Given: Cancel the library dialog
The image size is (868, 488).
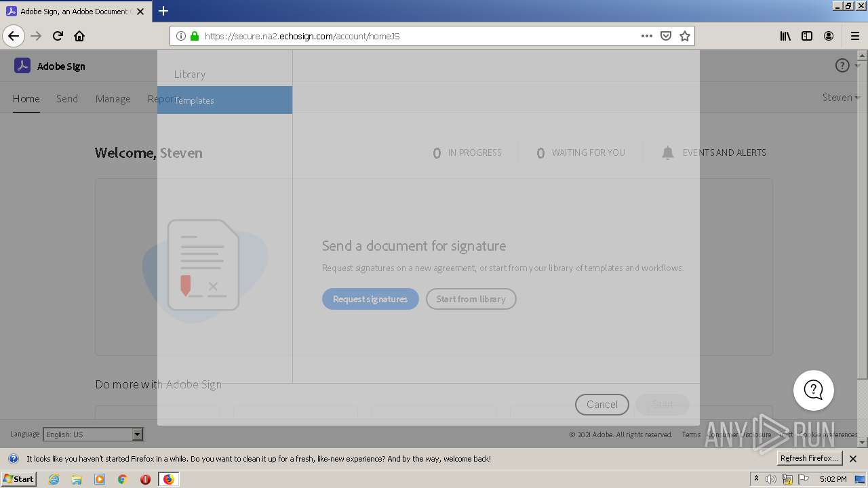Looking at the screenshot, I should (x=602, y=405).
